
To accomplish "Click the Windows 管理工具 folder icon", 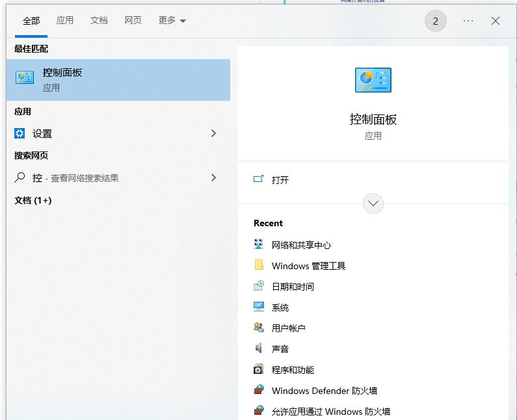I will click(259, 265).
